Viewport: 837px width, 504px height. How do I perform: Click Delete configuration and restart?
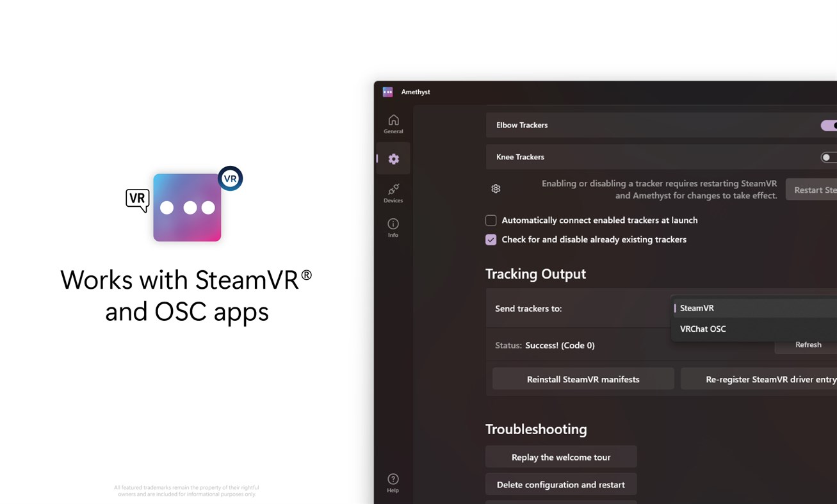point(561,485)
